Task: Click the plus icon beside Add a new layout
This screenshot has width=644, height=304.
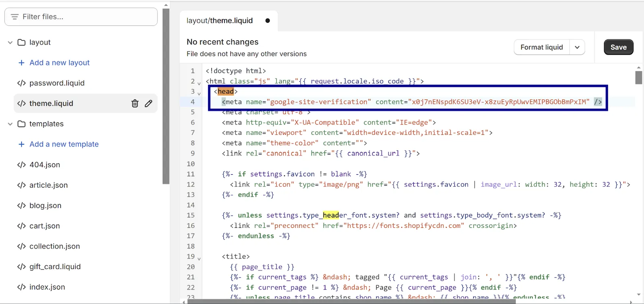Action: [x=22, y=63]
